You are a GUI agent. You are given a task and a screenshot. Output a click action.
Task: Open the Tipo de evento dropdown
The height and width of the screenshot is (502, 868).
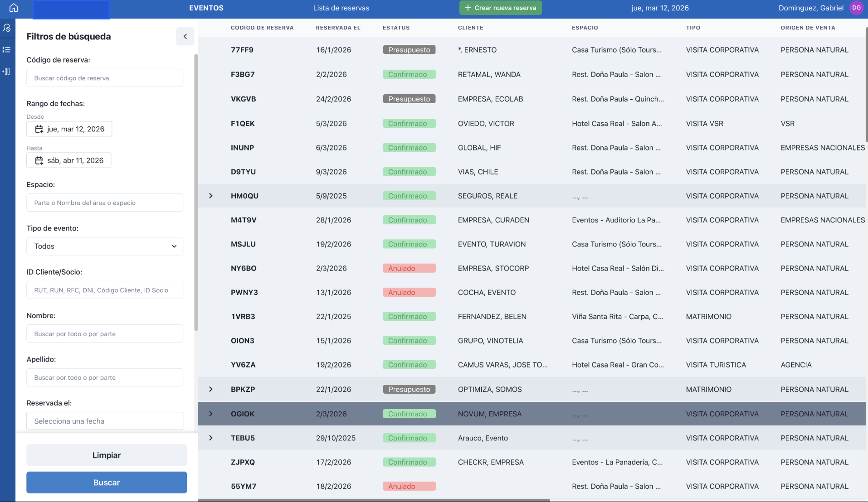105,246
